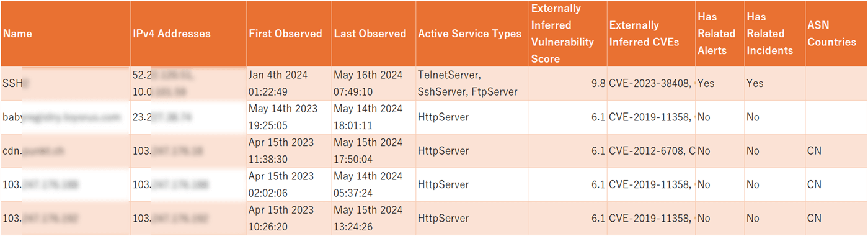
Task: Click the Name column header
Action: pos(65,34)
